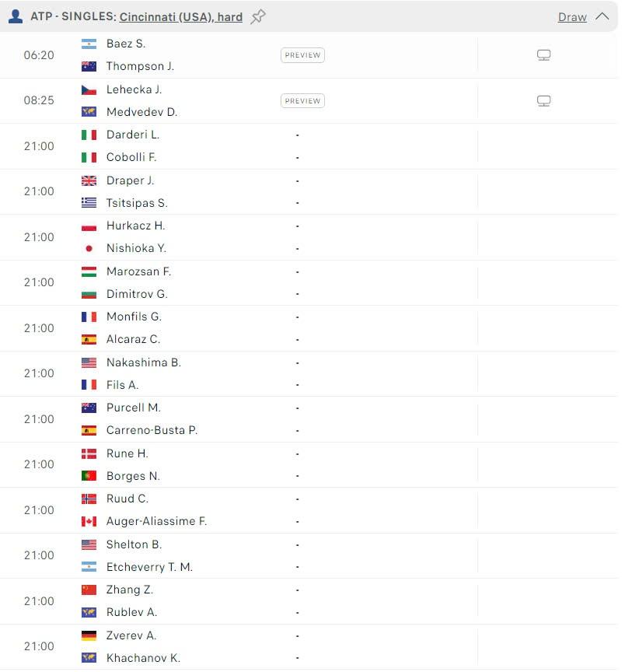
Task: Open Preview for Baez vs Thompson match
Action: click(302, 55)
